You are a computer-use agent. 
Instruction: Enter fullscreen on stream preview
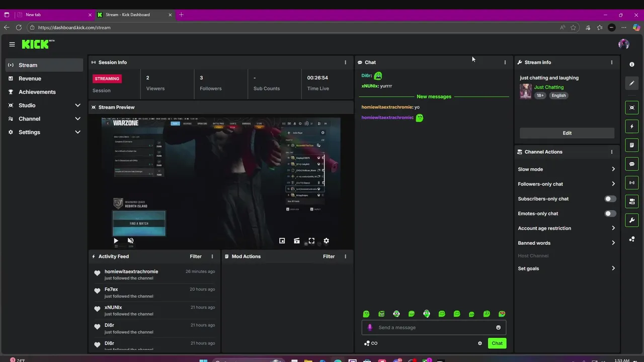(311, 241)
